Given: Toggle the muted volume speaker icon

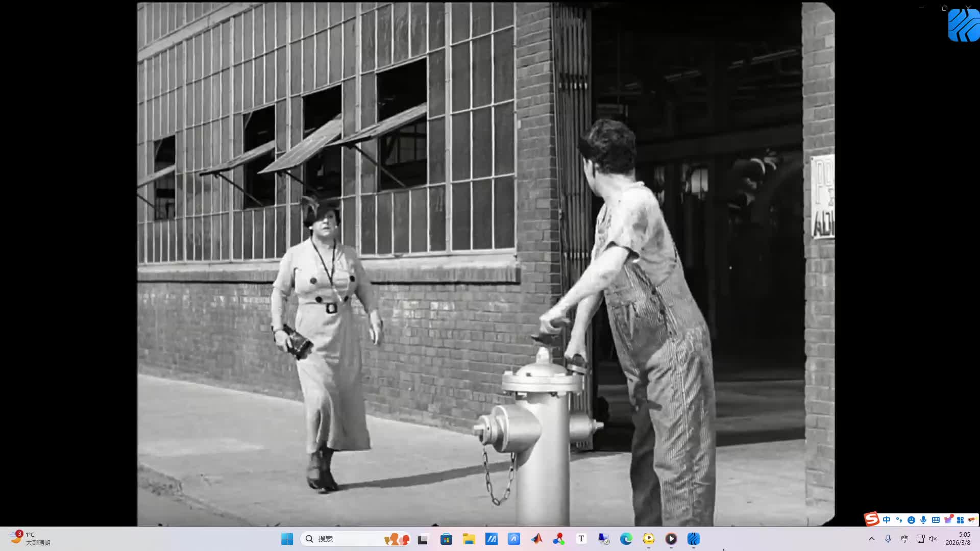Looking at the screenshot, I should pyautogui.click(x=933, y=539).
